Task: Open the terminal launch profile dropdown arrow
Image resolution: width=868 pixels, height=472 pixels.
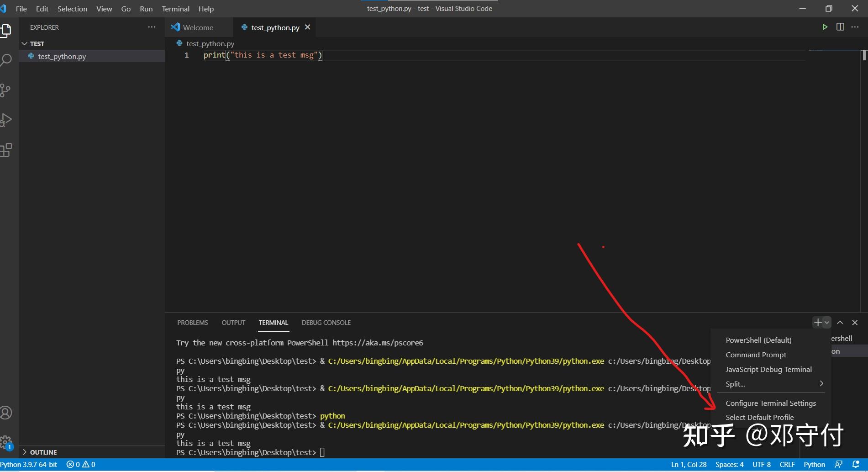Action: [826, 323]
